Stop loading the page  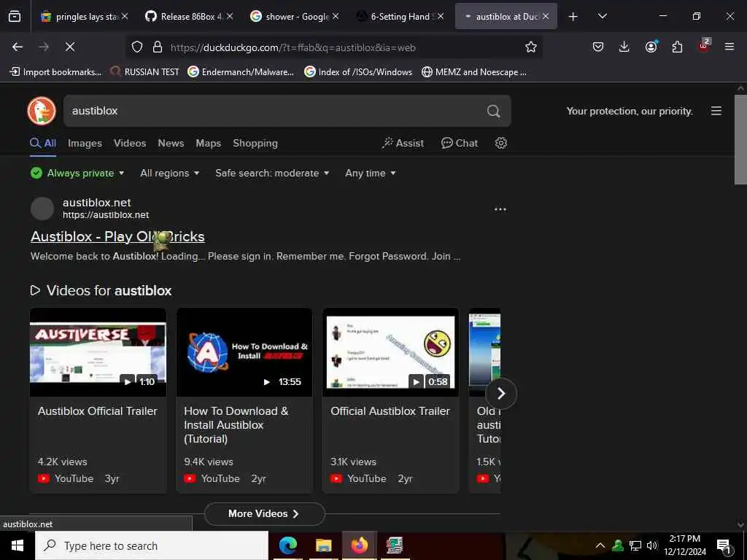click(69, 47)
